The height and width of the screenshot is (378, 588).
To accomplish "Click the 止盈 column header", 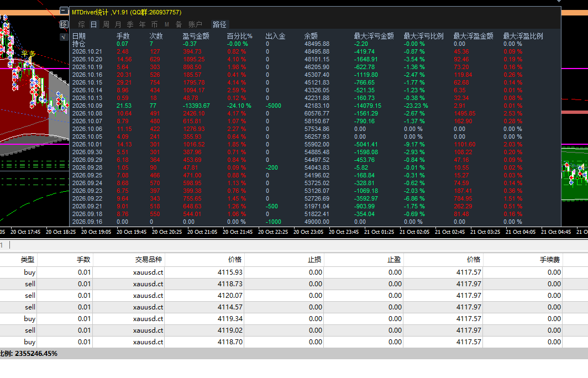I will tap(393, 260).
